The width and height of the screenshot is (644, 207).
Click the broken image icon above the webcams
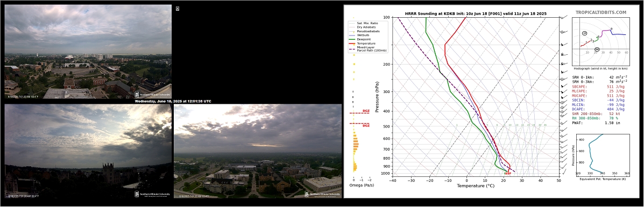click(178, 8)
